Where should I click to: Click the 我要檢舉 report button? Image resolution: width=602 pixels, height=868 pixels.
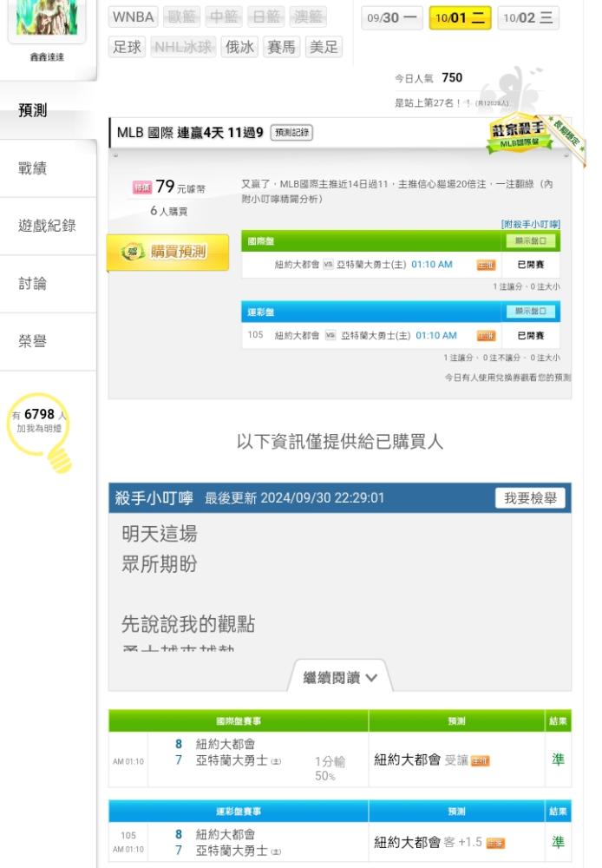(530, 498)
